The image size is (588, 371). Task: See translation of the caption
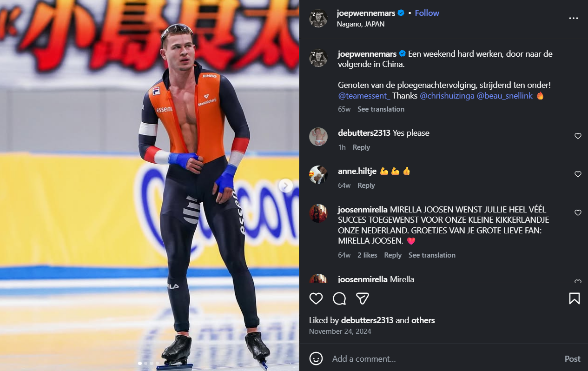coord(381,109)
